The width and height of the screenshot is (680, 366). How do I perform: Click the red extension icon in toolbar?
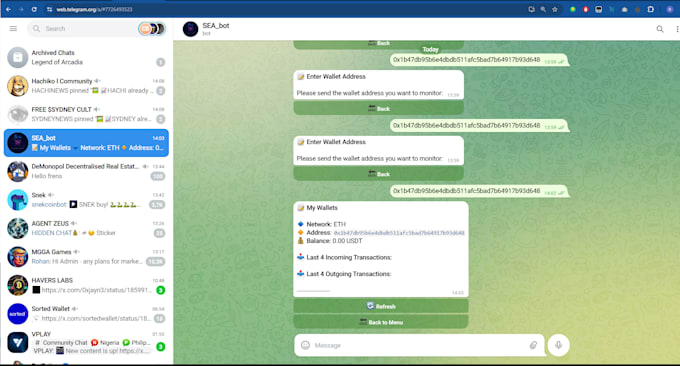(585, 9)
